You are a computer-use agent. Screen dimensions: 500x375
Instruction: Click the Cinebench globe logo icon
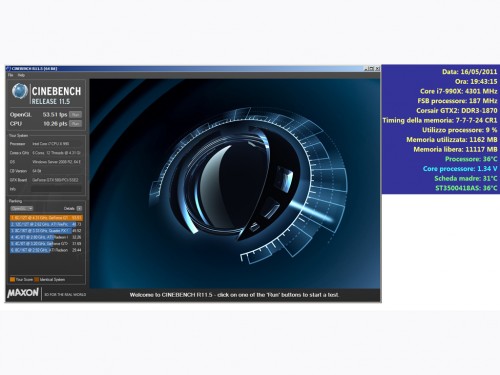[20, 91]
